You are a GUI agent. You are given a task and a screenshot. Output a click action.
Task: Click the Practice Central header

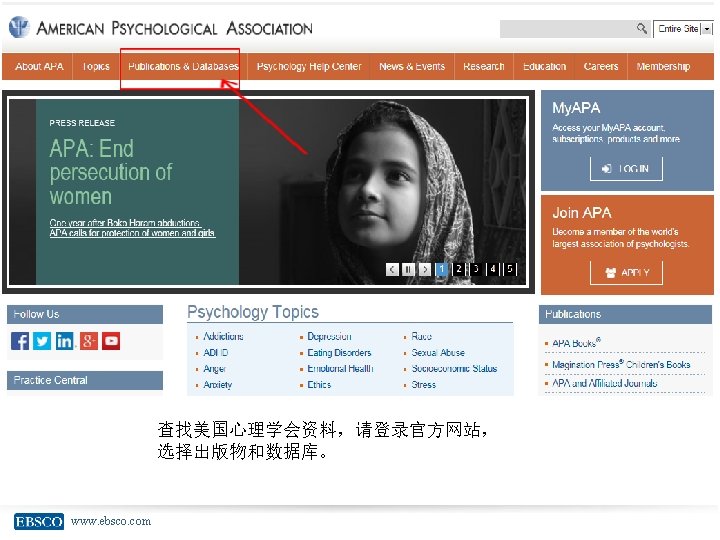pos(85,380)
